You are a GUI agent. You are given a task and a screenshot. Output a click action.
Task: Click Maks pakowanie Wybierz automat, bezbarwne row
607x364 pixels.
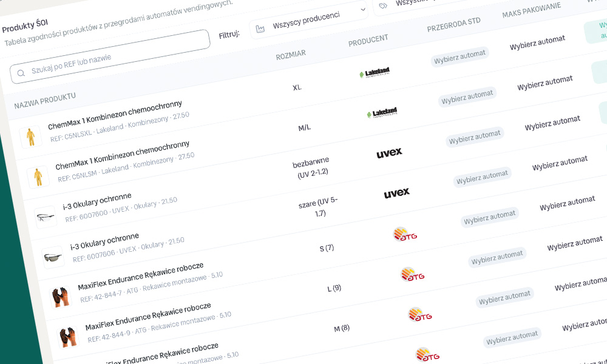tap(552, 123)
